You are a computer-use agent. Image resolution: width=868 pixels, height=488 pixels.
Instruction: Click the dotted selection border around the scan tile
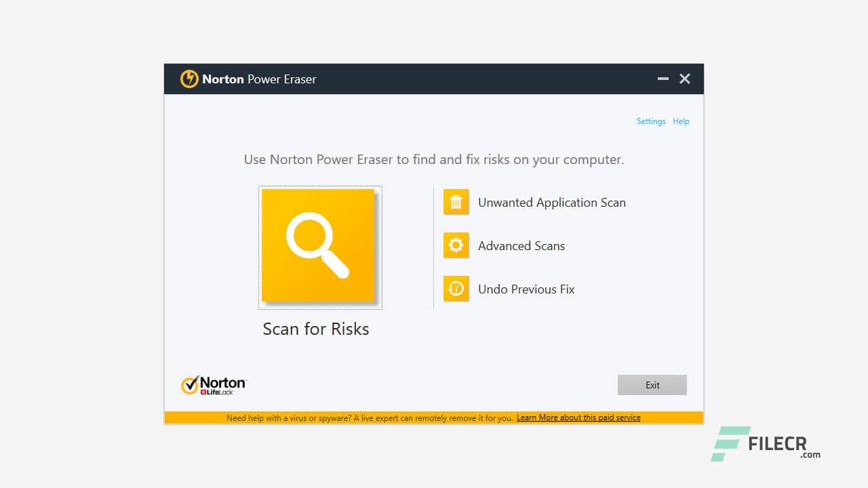coord(319,187)
